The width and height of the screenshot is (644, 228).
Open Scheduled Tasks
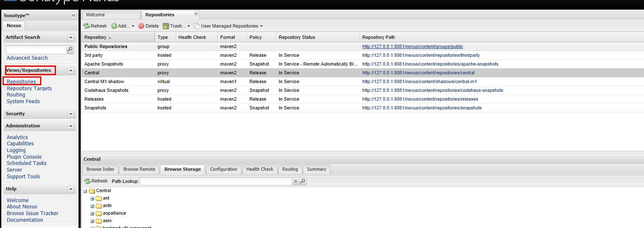27,163
